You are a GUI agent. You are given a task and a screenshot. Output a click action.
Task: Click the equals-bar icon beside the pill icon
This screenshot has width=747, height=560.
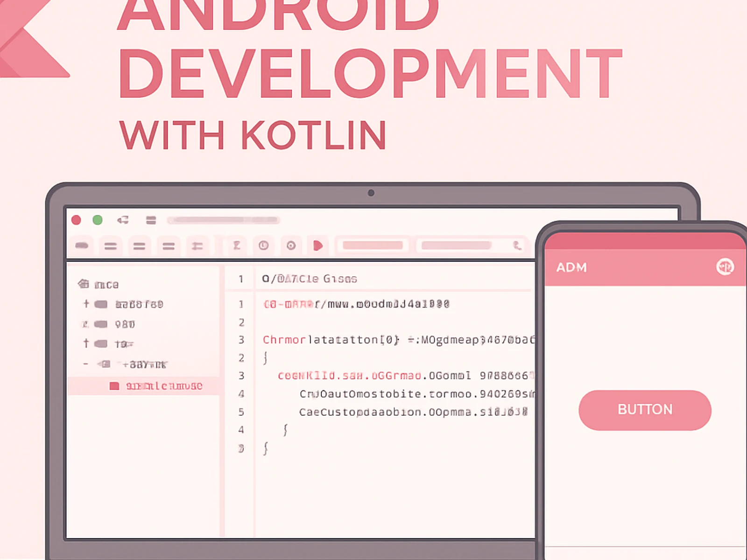point(111,246)
